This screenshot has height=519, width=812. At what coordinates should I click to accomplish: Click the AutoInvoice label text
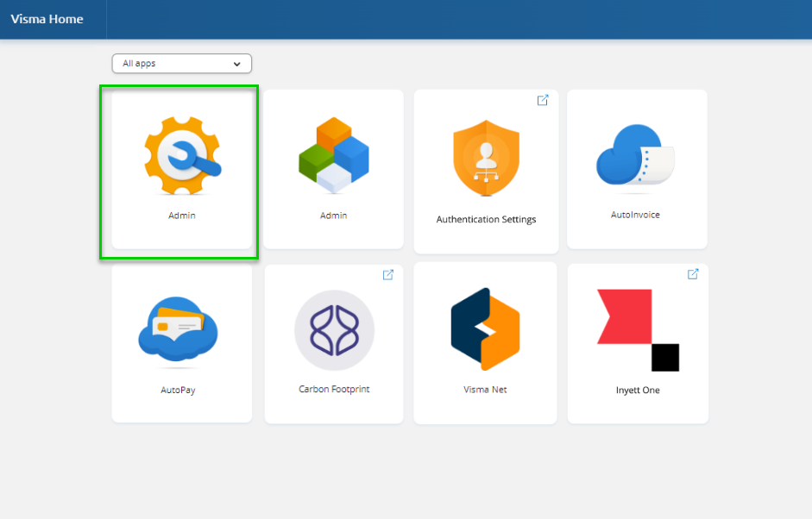[635, 215]
